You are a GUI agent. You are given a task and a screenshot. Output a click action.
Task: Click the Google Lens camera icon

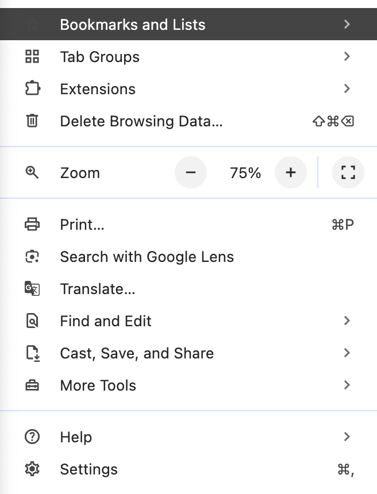point(32,257)
